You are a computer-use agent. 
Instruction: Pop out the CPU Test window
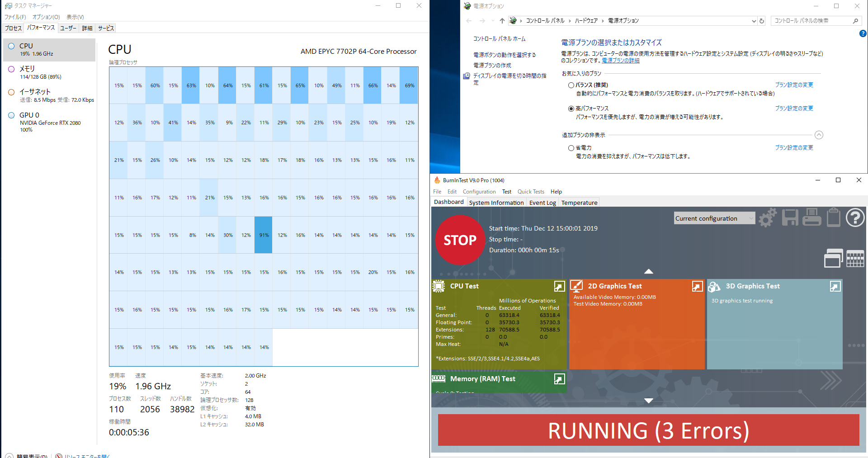[559, 286]
